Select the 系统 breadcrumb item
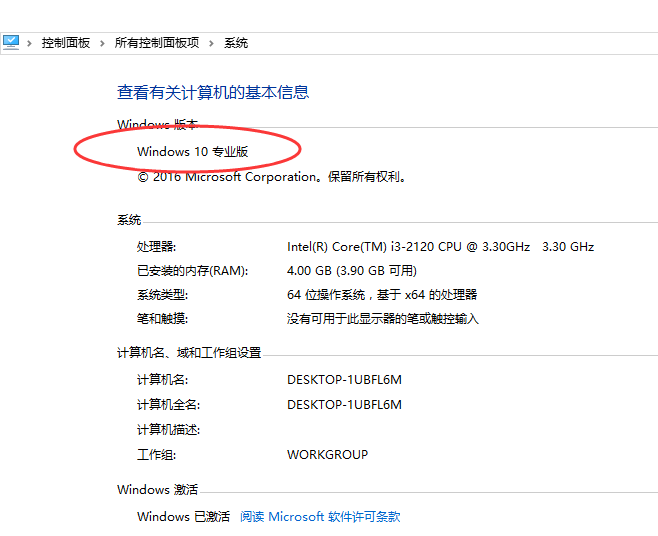This screenshot has height=536, width=658. tap(236, 43)
